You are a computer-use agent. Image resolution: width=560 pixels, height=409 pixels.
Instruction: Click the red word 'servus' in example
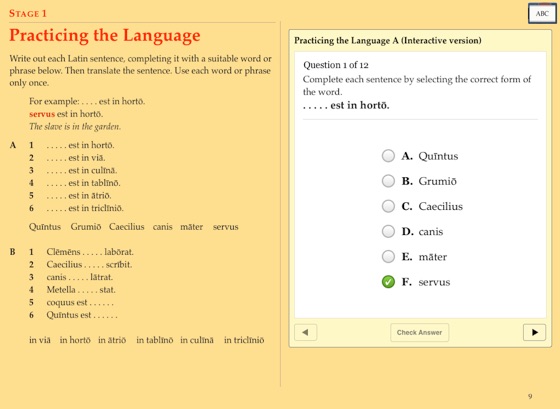coord(42,114)
